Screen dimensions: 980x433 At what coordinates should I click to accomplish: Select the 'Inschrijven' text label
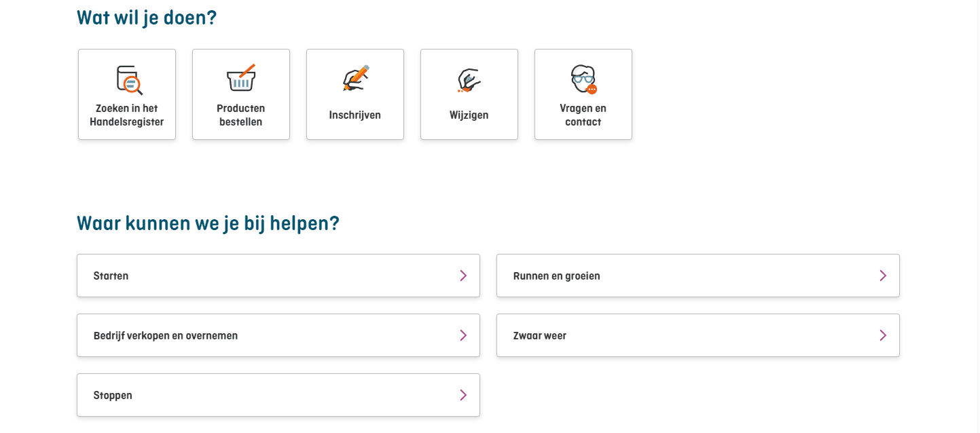coord(355,115)
